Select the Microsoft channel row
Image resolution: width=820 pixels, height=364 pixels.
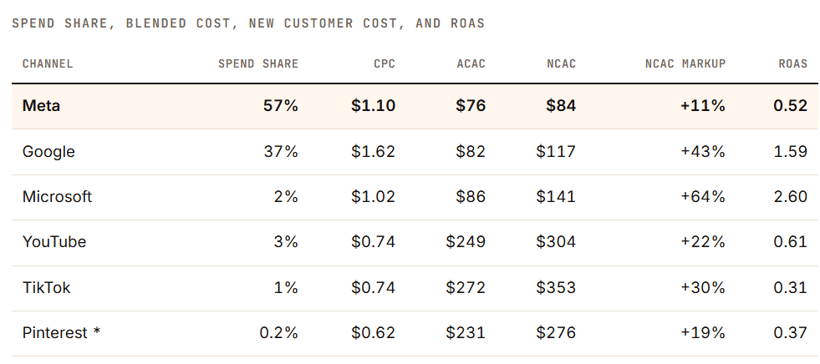415,197
